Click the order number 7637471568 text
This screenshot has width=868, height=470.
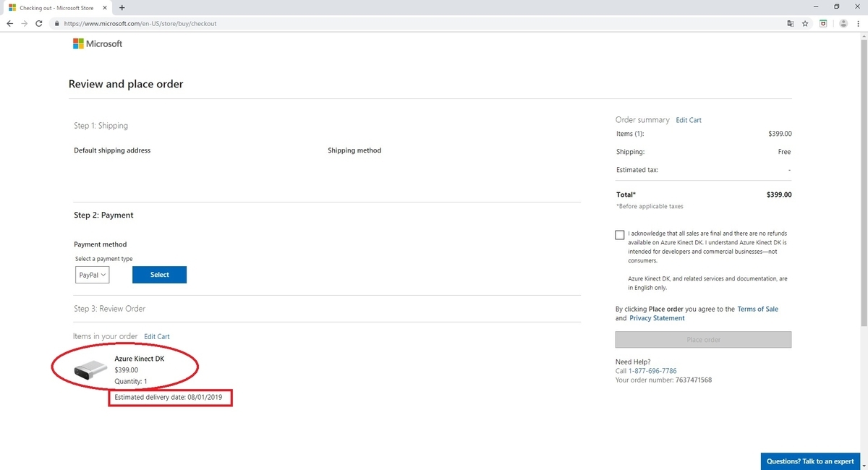pos(693,380)
